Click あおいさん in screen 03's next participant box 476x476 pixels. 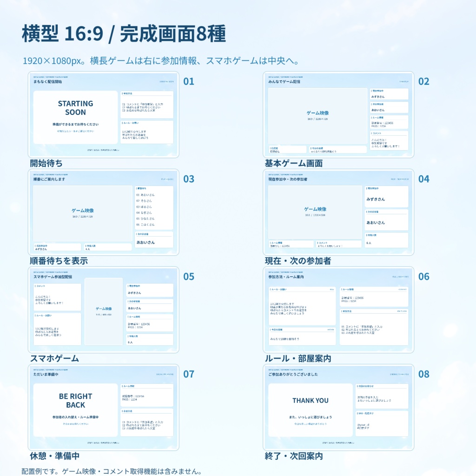(x=145, y=242)
